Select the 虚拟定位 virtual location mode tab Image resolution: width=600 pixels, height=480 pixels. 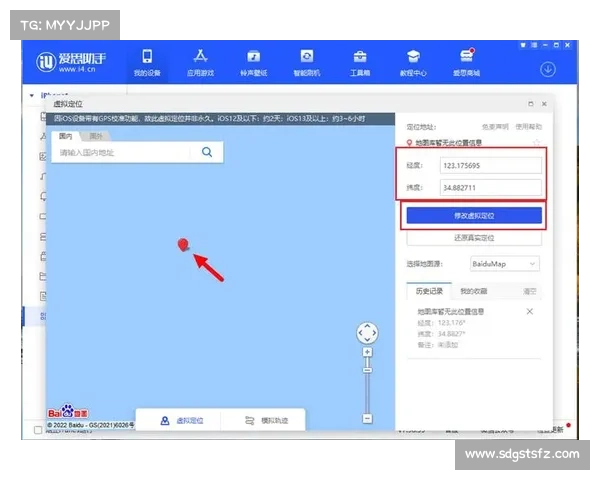[182, 421]
